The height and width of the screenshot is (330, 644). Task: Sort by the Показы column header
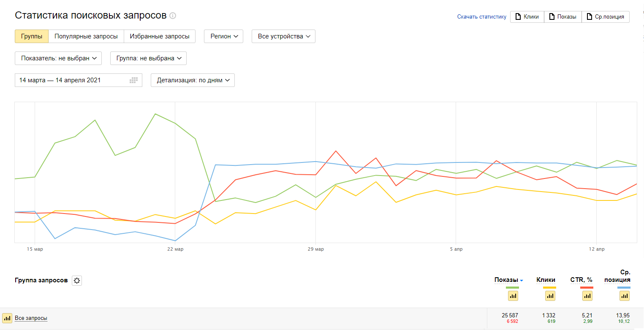[506, 280]
